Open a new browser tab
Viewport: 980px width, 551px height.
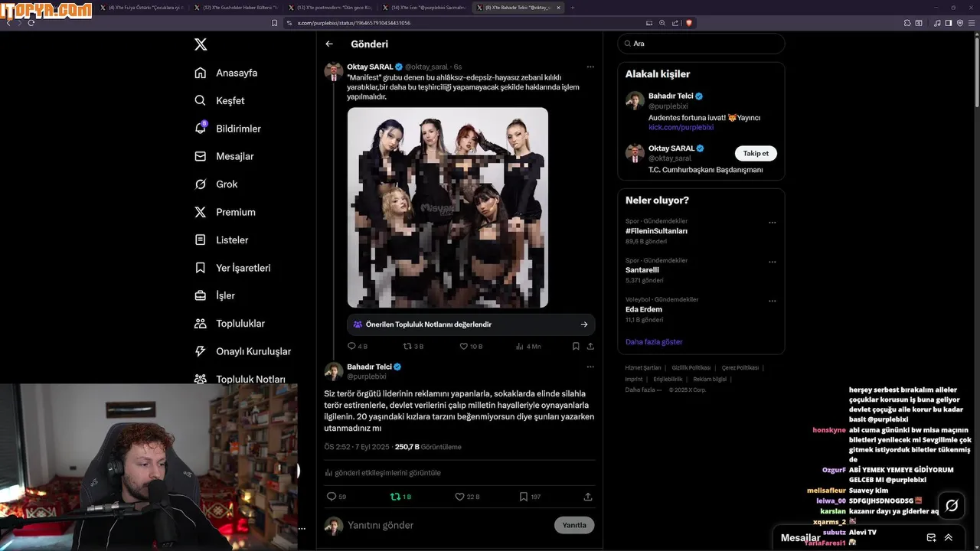(573, 8)
